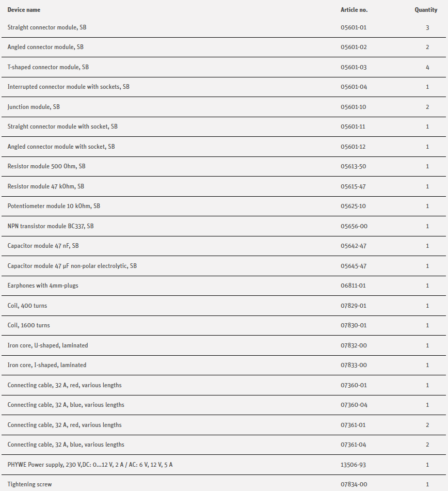The width and height of the screenshot is (448, 491).
Task: Select the PHYWE Power supply row
Action: pyautogui.click(x=90, y=465)
